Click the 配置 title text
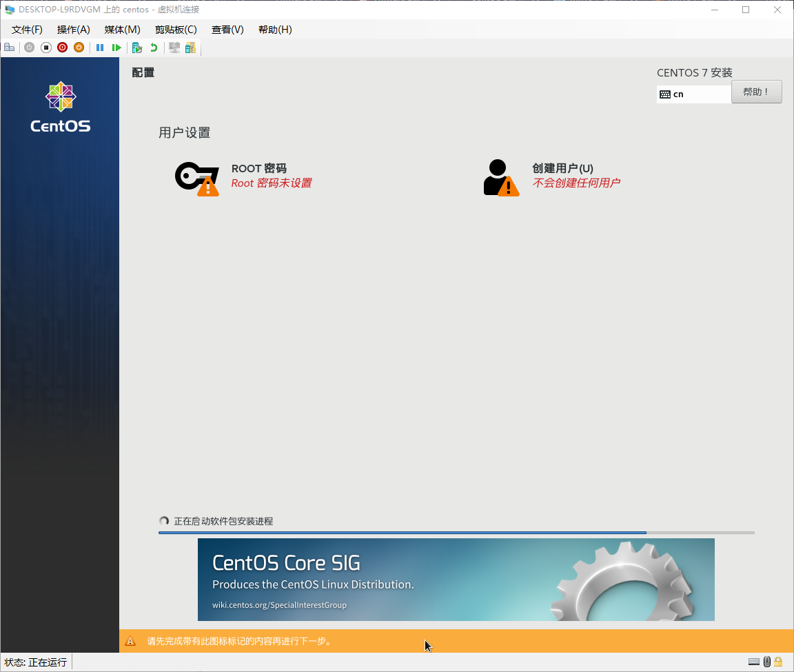 click(143, 72)
